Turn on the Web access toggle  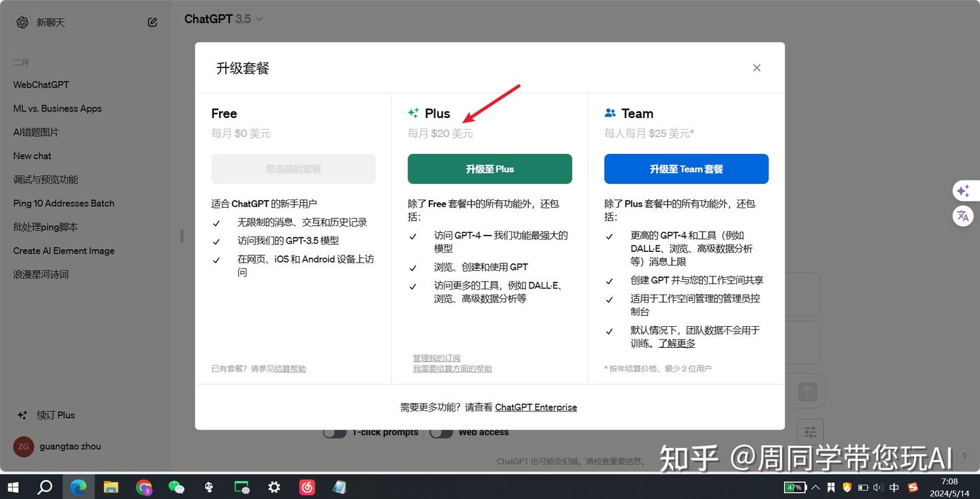click(440, 432)
